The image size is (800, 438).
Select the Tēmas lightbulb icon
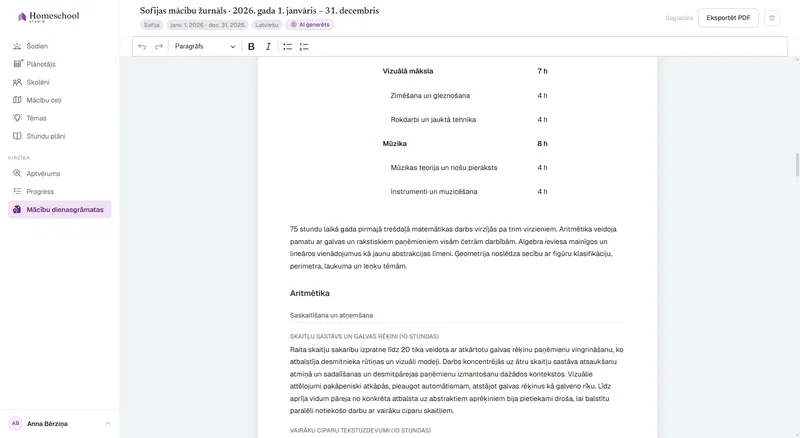coord(17,118)
